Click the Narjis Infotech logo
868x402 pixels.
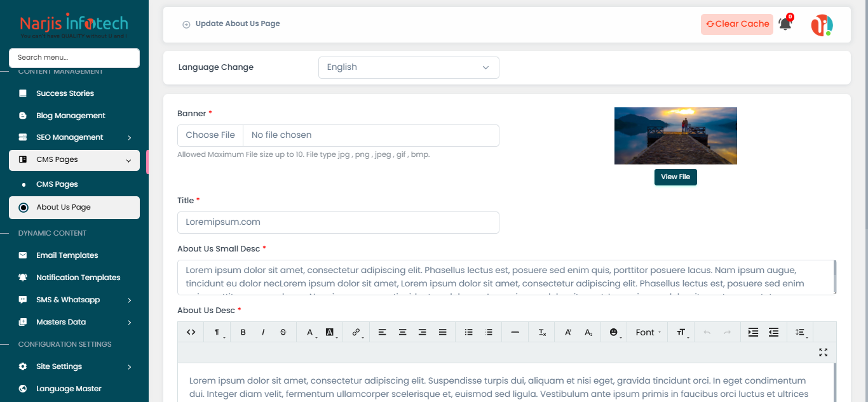pos(74,26)
